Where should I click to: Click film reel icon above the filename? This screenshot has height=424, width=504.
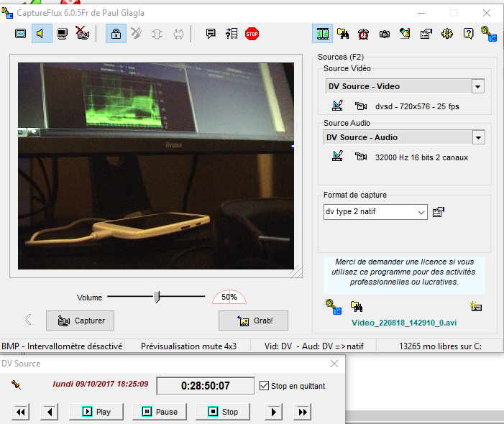[x=334, y=307]
